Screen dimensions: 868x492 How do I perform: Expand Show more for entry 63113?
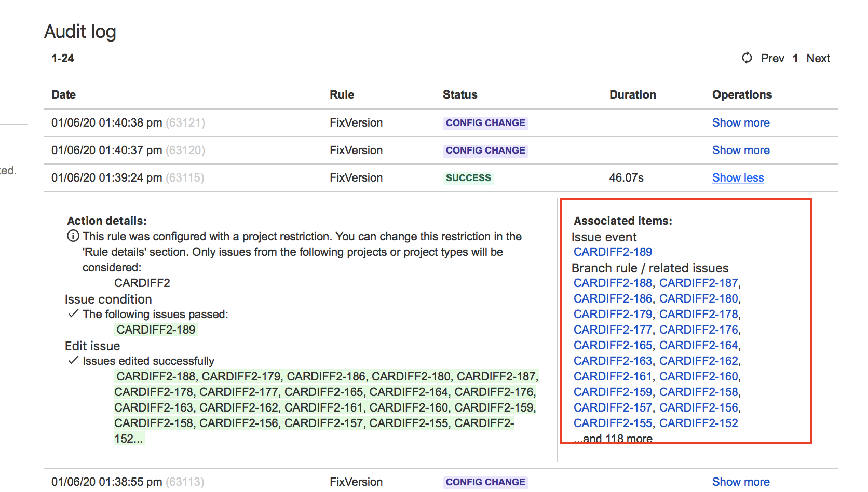point(741,482)
